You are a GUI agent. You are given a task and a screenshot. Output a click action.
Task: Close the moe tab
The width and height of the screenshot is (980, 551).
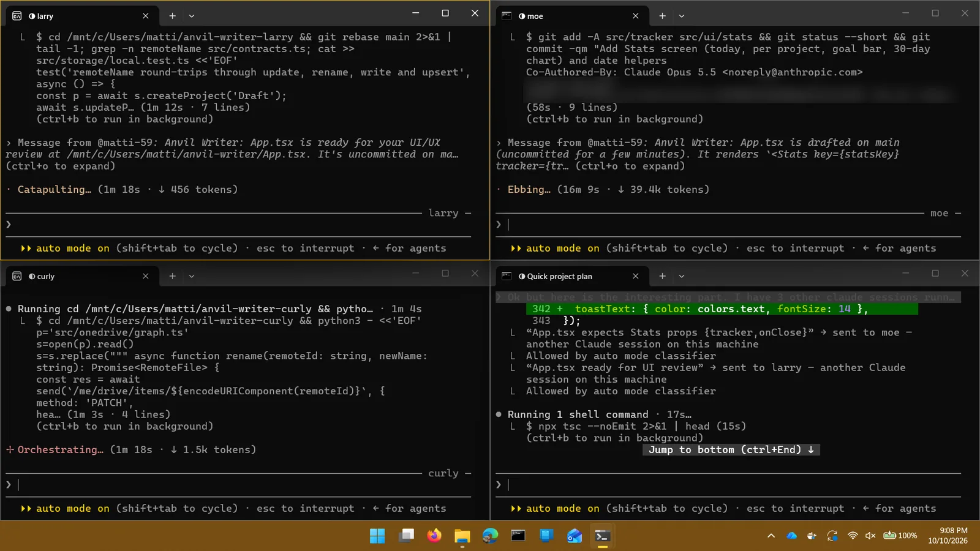coord(635,16)
